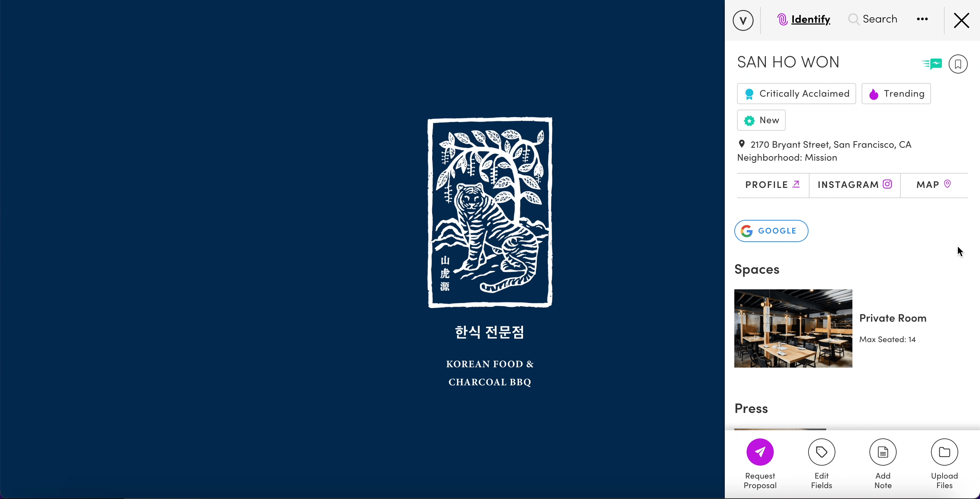Toggle the bookmark icon for San Ho Won
This screenshot has width=980, height=499.
point(958,64)
